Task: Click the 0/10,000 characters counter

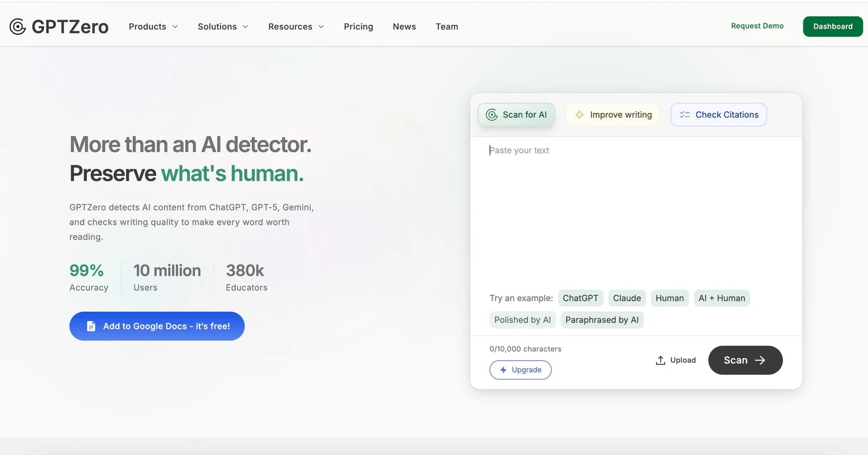Action: point(525,349)
